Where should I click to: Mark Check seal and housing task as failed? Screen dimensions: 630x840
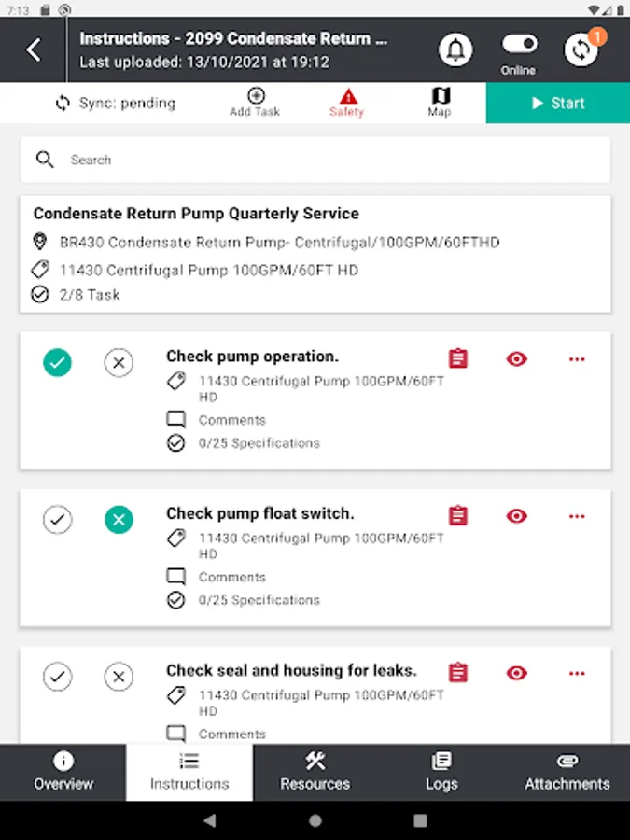[119, 677]
